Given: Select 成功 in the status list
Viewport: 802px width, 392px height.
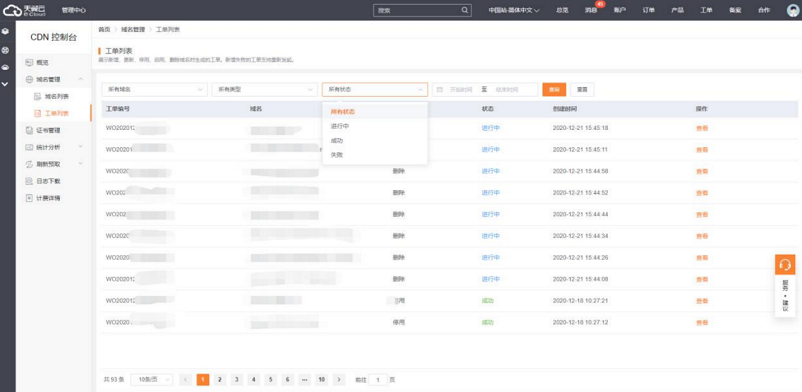Looking at the screenshot, I should pos(375,140).
